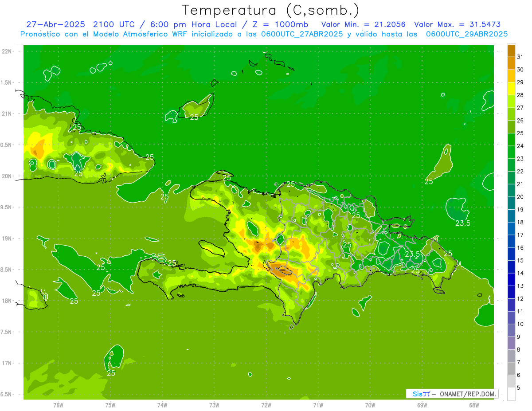
Task: Click the 6.5N latitude tick label
Action: point(7,395)
